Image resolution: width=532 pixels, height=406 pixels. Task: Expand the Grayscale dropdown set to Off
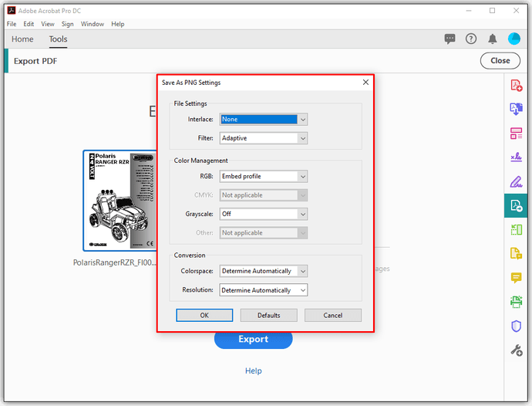264,214
